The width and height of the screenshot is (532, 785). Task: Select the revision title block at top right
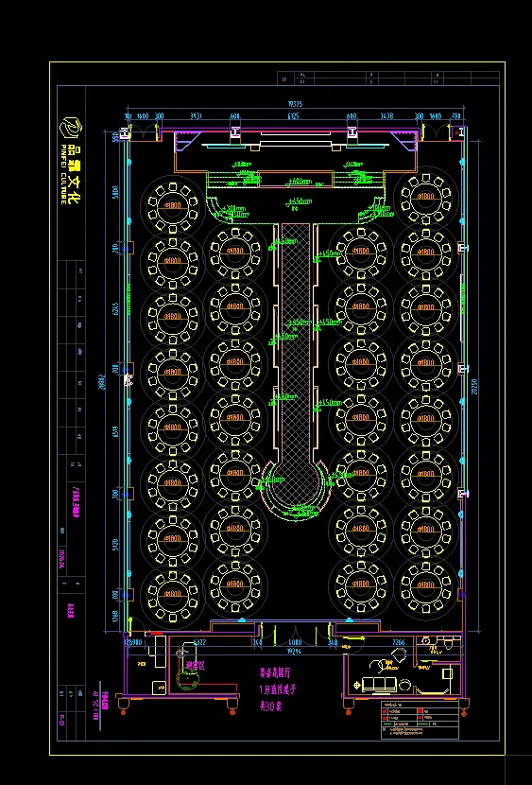(x=388, y=78)
